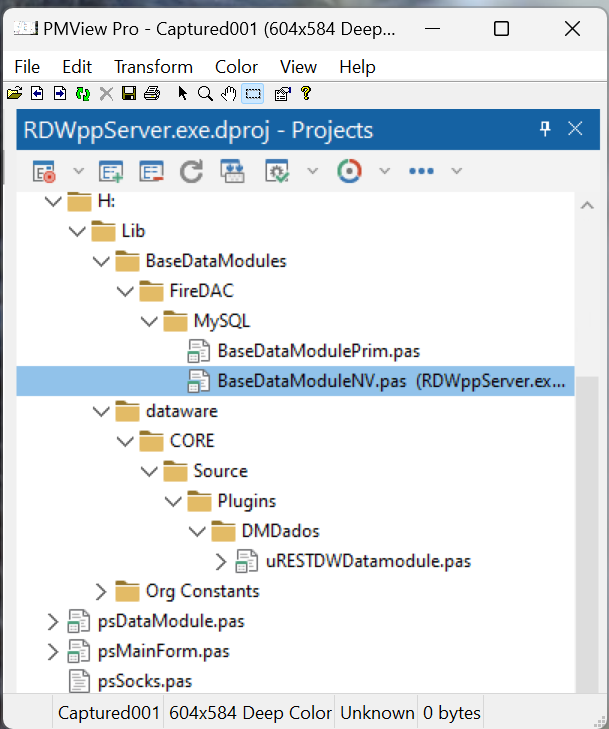
Task: Collapse the BaseDataModules folder chevron
Action: point(101,262)
